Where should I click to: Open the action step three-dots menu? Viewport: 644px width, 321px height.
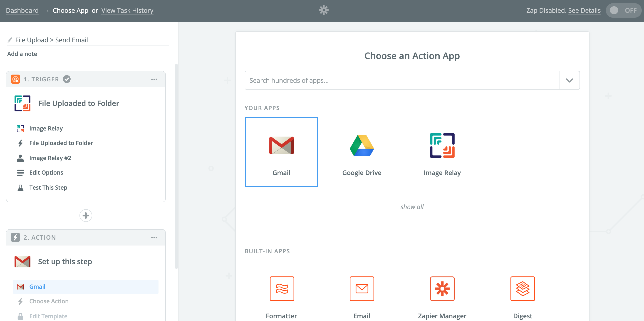pos(154,237)
